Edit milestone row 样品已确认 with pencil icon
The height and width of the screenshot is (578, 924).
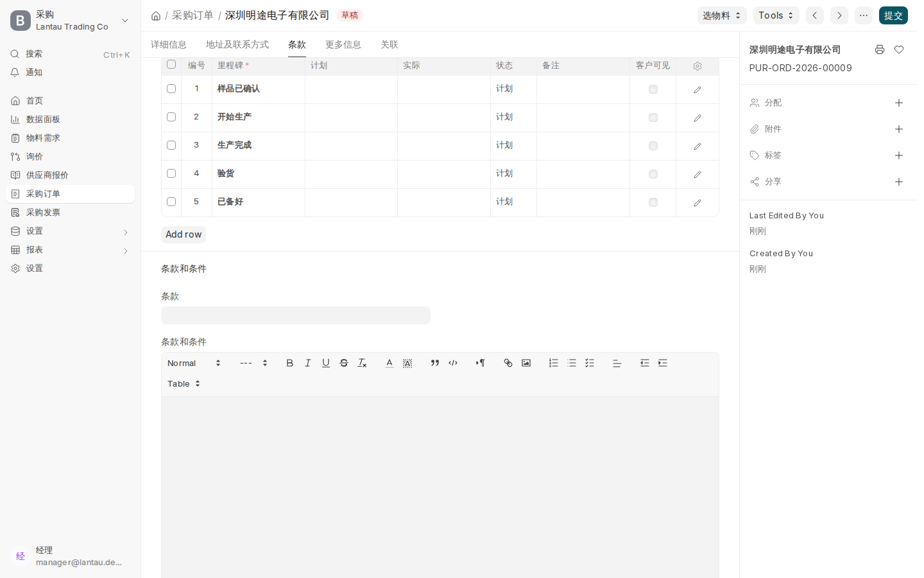point(697,89)
